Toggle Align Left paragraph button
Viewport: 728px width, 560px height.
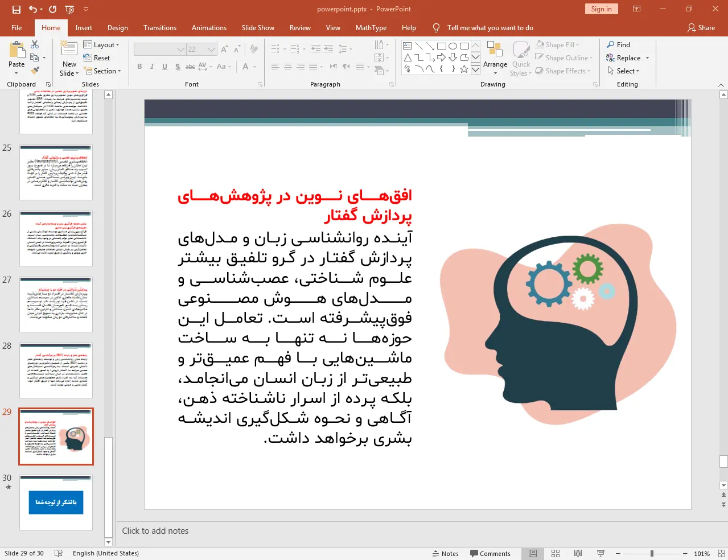(x=275, y=67)
